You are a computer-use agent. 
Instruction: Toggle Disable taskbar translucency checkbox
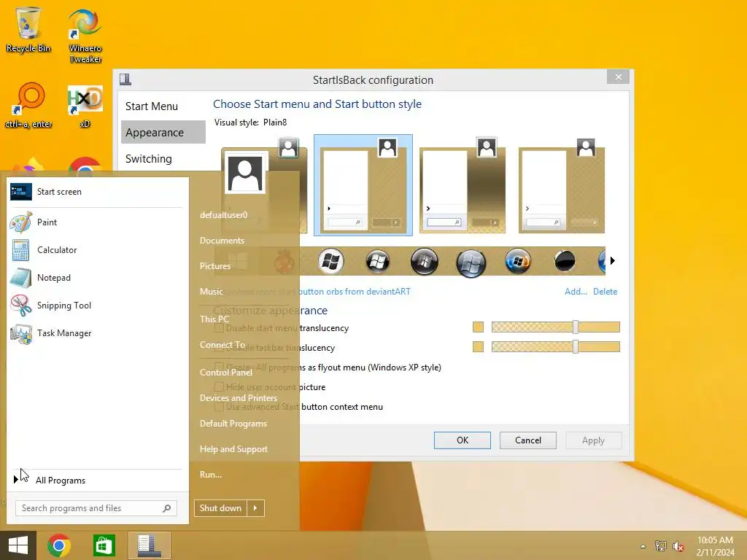(x=219, y=348)
